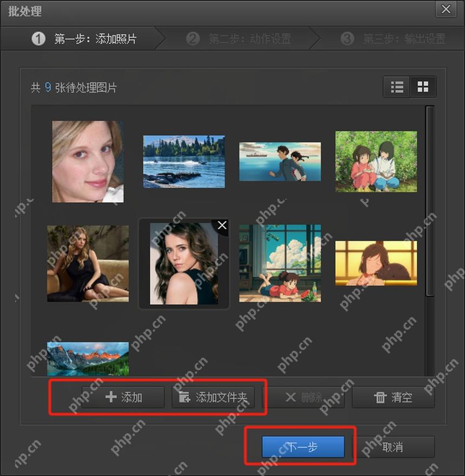The height and width of the screenshot is (476, 465).
Task: Select the mountain lake landscape thumbnail
Action: click(x=88, y=359)
